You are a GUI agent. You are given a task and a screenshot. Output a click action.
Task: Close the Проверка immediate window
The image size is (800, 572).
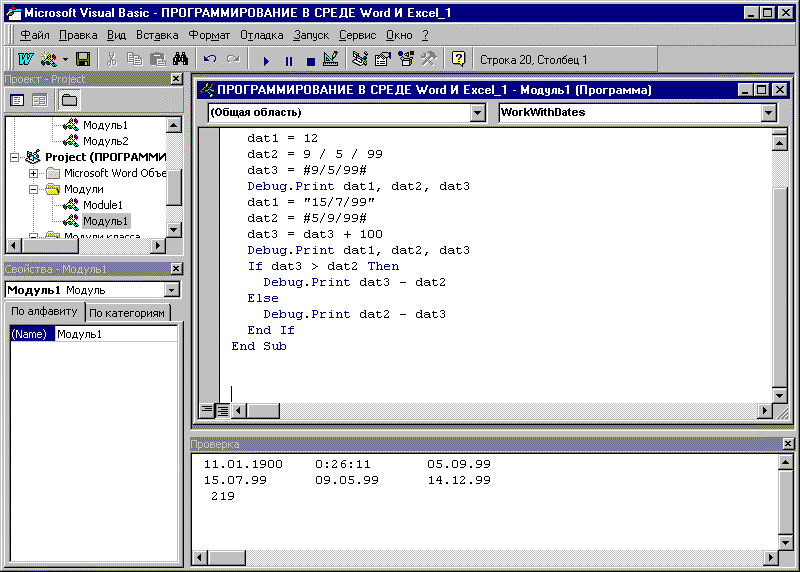click(788, 444)
